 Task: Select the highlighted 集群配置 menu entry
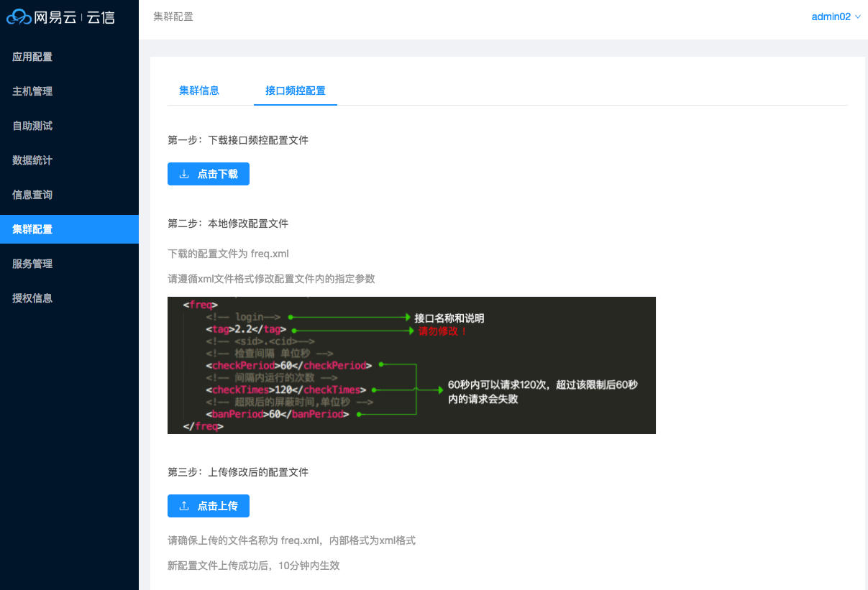point(32,229)
